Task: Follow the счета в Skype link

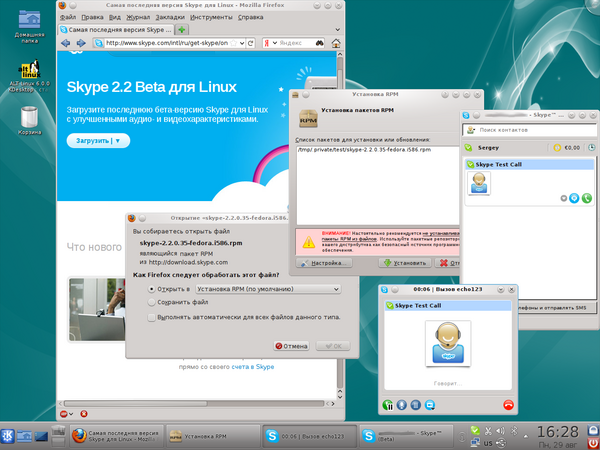Action: [253, 367]
